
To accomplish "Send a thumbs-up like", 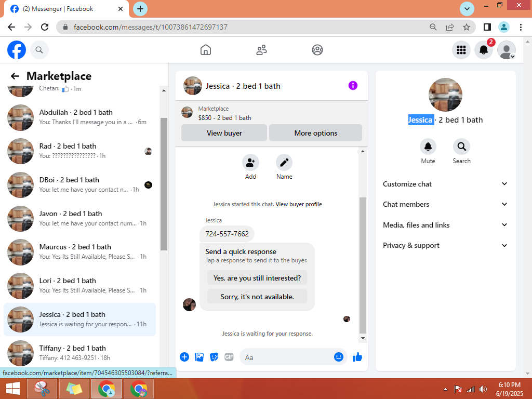I will [x=357, y=357].
